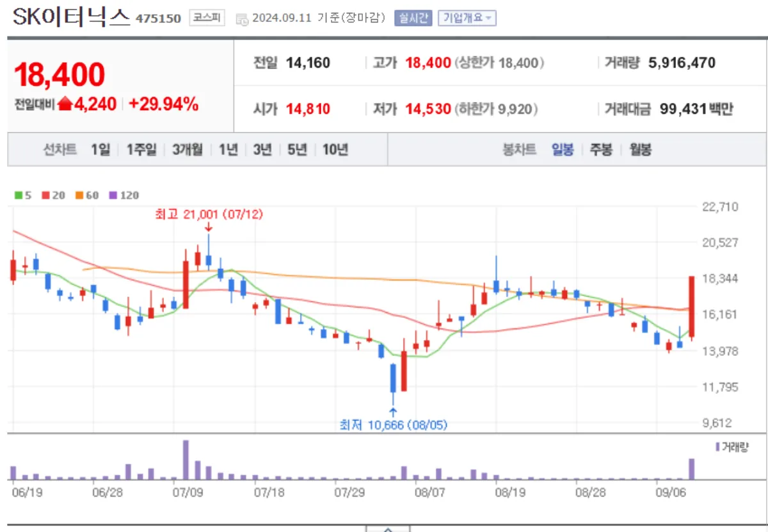Click the 08/19 date axis label
The image size is (768, 532).
click(511, 493)
